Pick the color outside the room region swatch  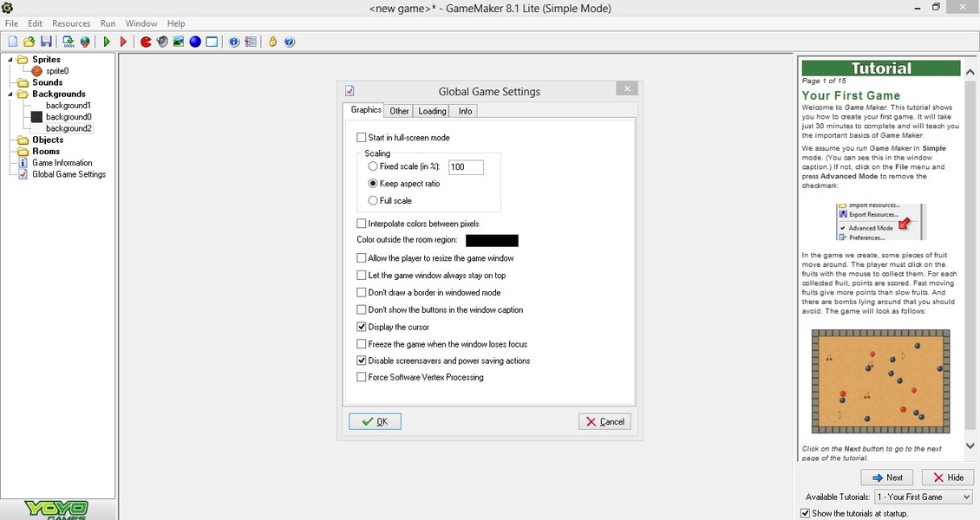(x=492, y=240)
